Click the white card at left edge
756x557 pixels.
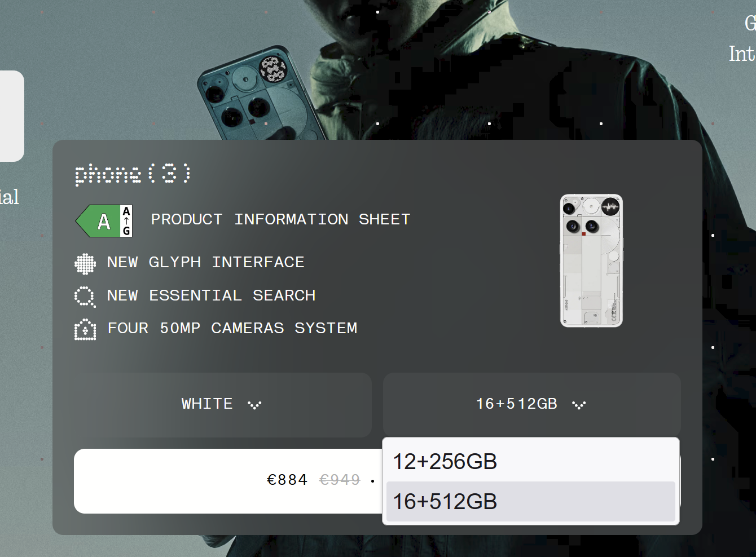point(12,116)
